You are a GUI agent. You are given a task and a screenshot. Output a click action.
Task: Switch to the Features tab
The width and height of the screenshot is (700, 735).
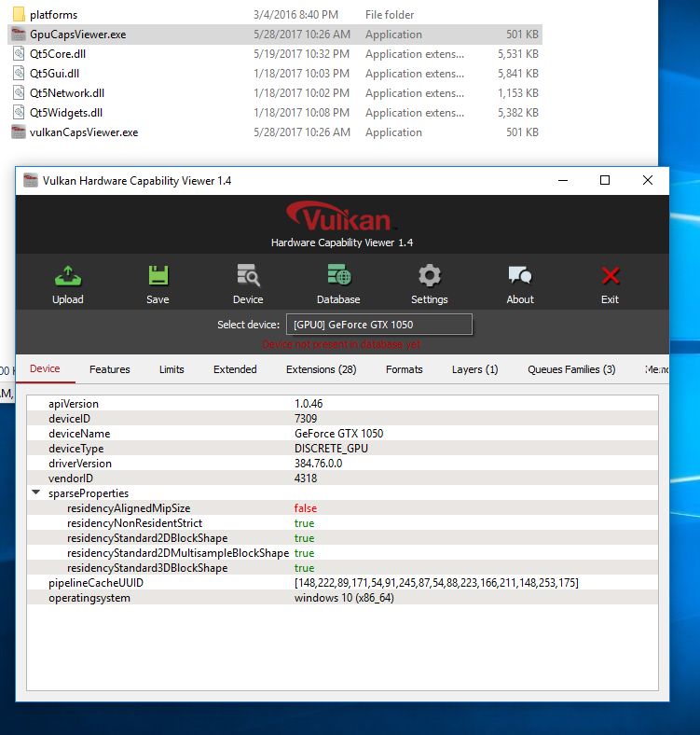point(110,369)
